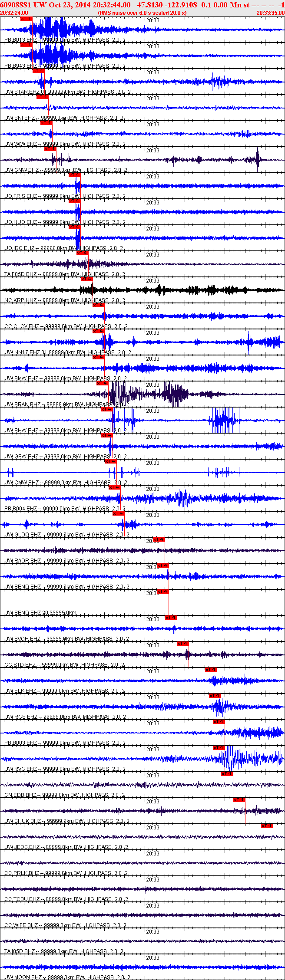Select the UW GNW BHZ label
The image size is (285, 980).
click(66, 170)
